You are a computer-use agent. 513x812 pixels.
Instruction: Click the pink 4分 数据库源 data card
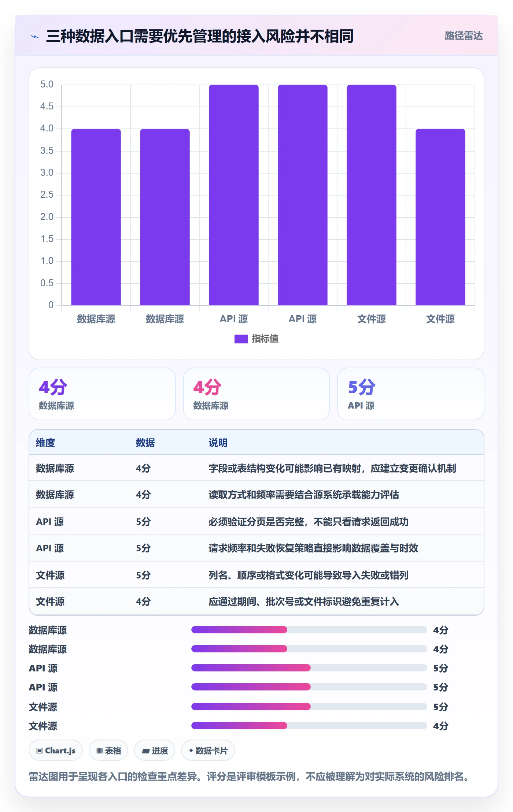click(x=256, y=394)
